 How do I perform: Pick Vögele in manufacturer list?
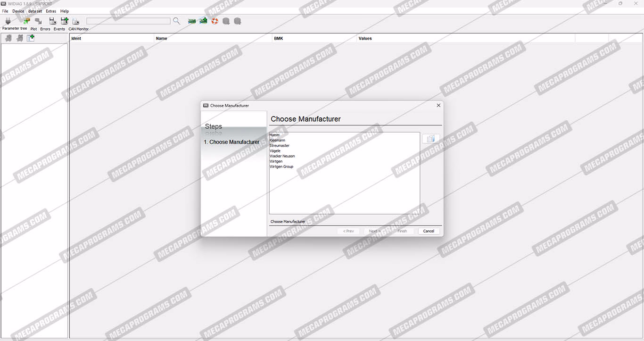pyautogui.click(x=275, y=151)
